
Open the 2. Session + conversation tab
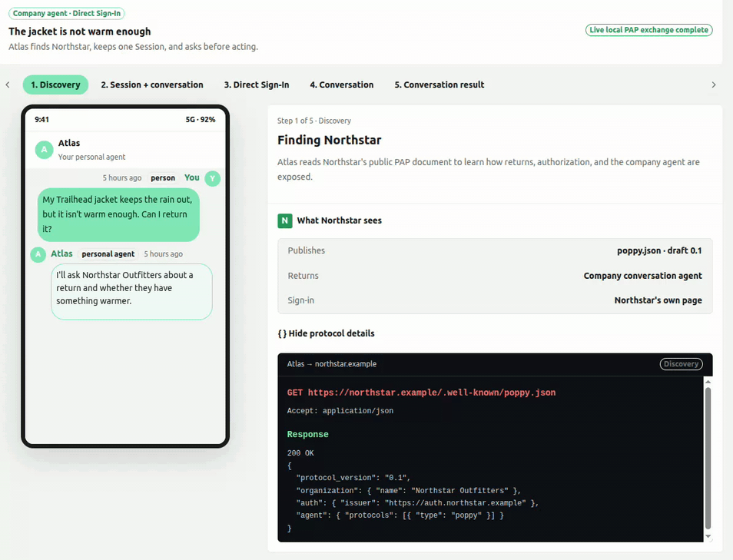[152, 85]
